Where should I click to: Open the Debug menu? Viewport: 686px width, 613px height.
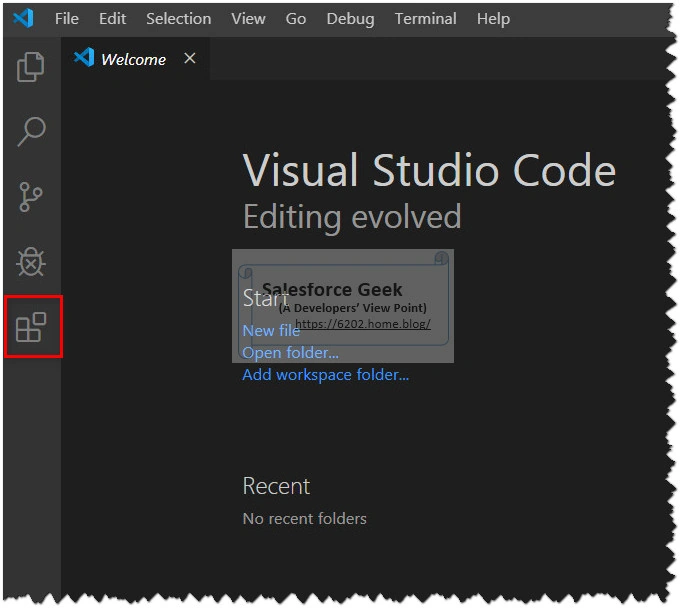(x=350, y=19)
